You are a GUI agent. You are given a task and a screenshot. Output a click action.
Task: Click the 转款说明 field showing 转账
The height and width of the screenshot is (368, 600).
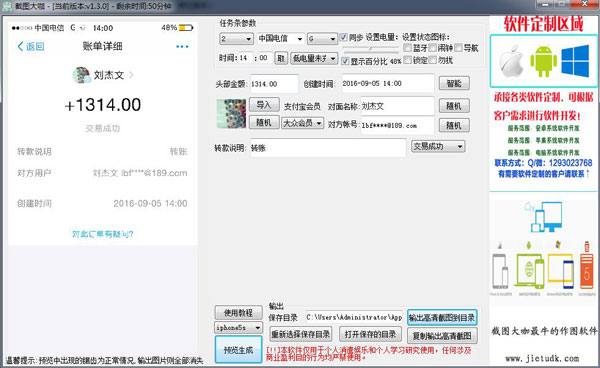(x=328, y=148)
